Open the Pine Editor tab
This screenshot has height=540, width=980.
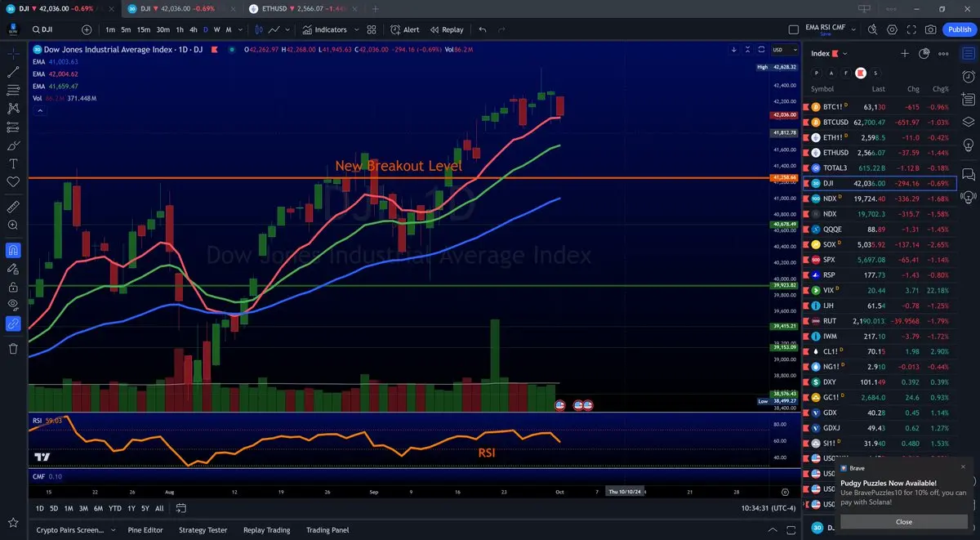pyautogui.click(x=145, y=530)
